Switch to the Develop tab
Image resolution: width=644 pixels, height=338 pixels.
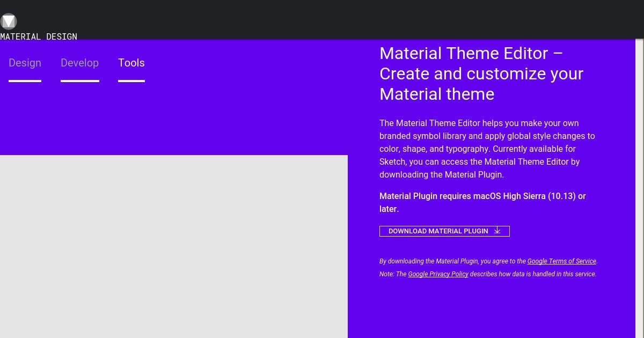pos(79,63)
